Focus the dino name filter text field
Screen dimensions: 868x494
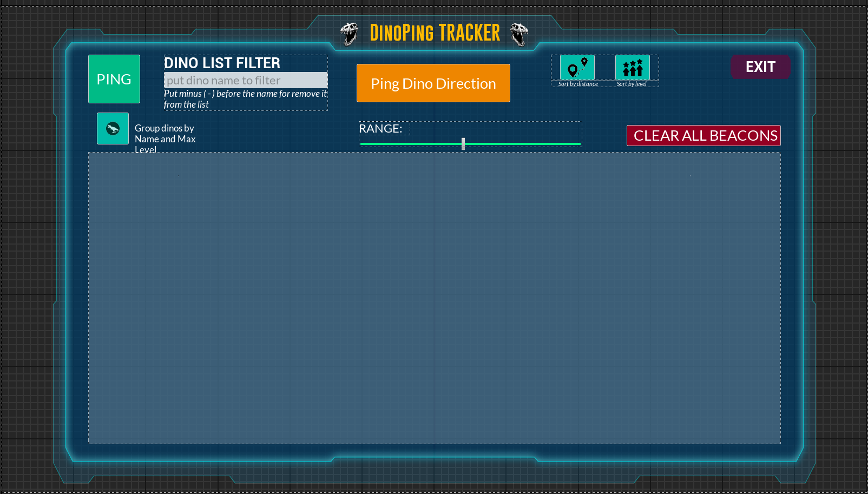tap(246, 81)
